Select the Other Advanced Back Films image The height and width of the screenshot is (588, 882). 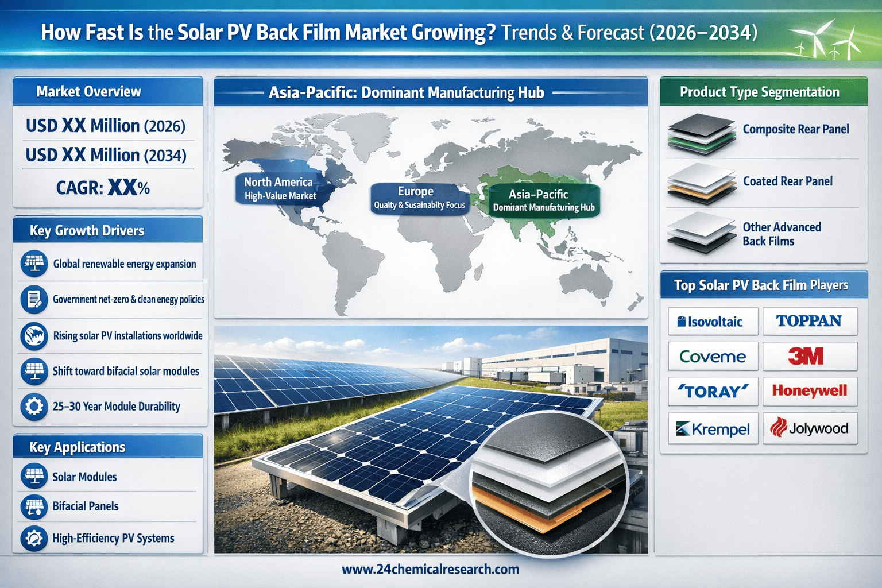(x=701, y=233)
